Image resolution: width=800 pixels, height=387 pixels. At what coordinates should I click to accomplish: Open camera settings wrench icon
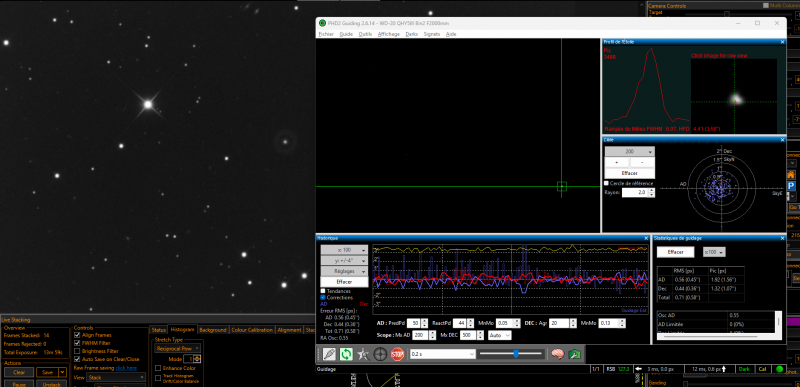tap(574, 354)
